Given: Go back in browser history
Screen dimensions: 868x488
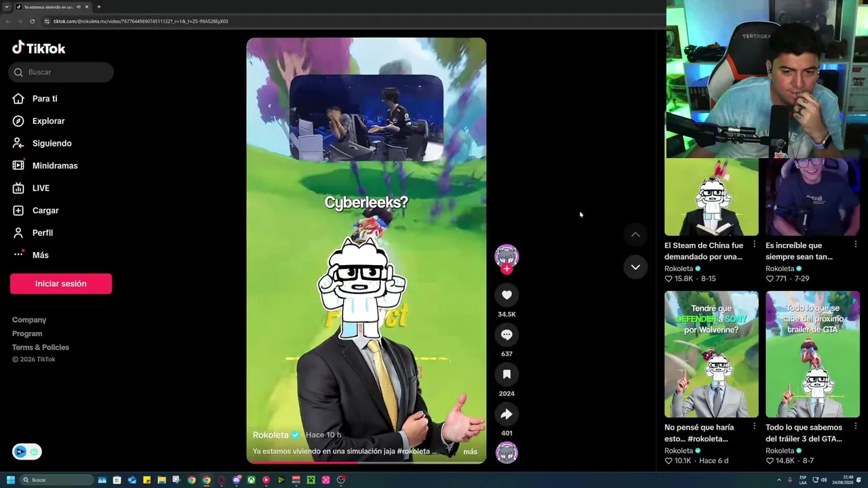Looking at the screenshot, I should 8,21.
